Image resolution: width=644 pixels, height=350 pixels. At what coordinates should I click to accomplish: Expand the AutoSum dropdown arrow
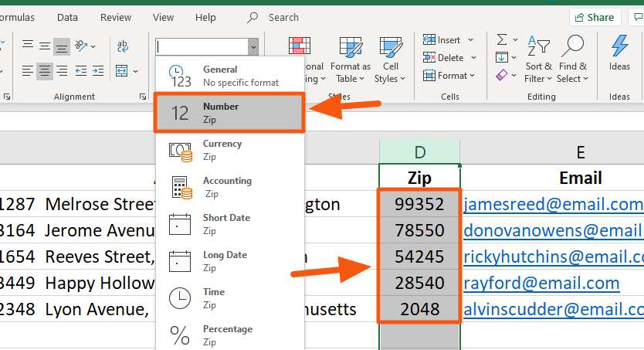coord(515,40)
